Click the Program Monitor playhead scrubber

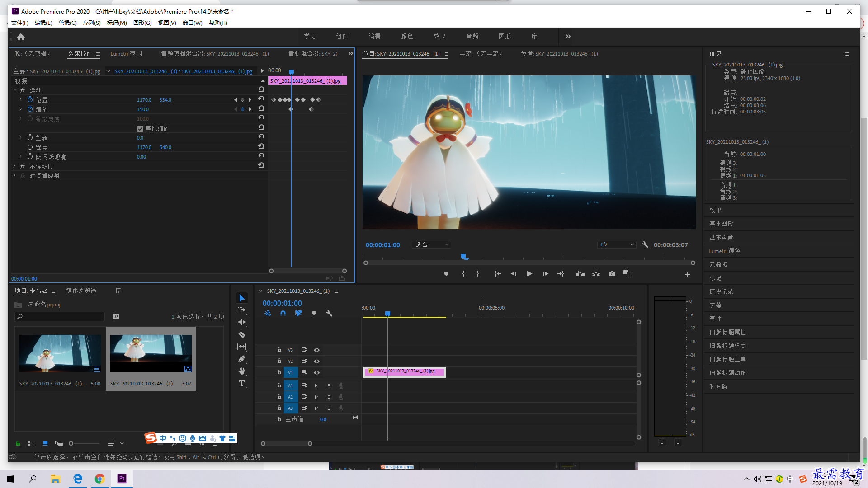(463, 257)
